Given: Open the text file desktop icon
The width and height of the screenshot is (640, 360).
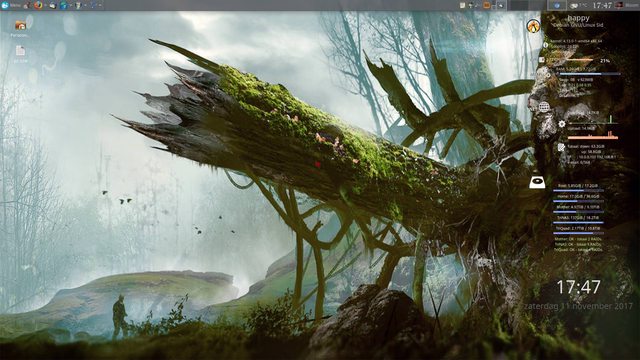Looking at the screenshot, I should tap(20, 51).
